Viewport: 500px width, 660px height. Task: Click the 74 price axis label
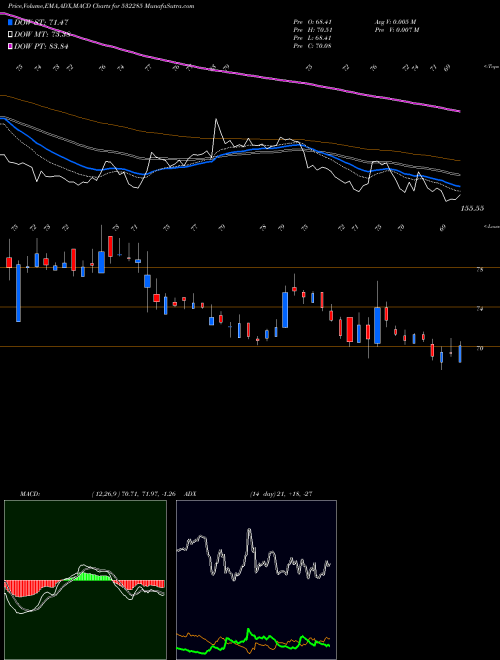tap(479, 309)
